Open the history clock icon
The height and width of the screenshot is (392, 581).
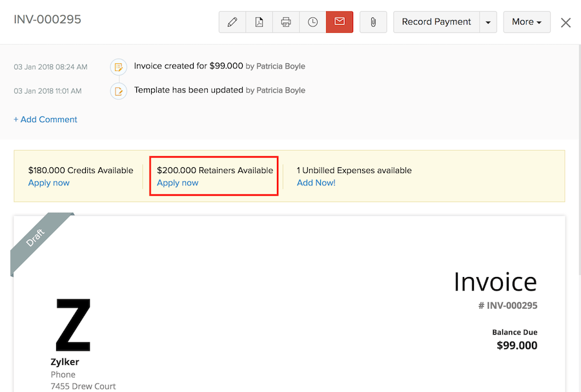312,22
